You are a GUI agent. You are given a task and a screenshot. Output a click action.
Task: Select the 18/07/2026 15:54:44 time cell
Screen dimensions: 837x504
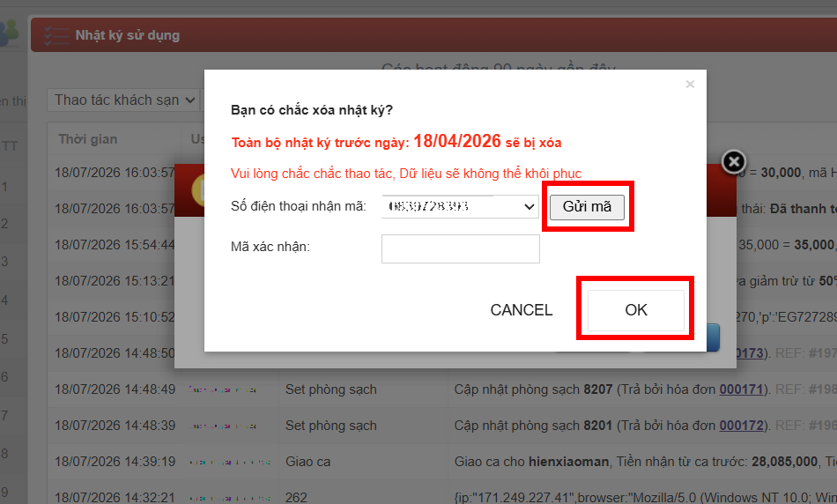coord(115,245)
